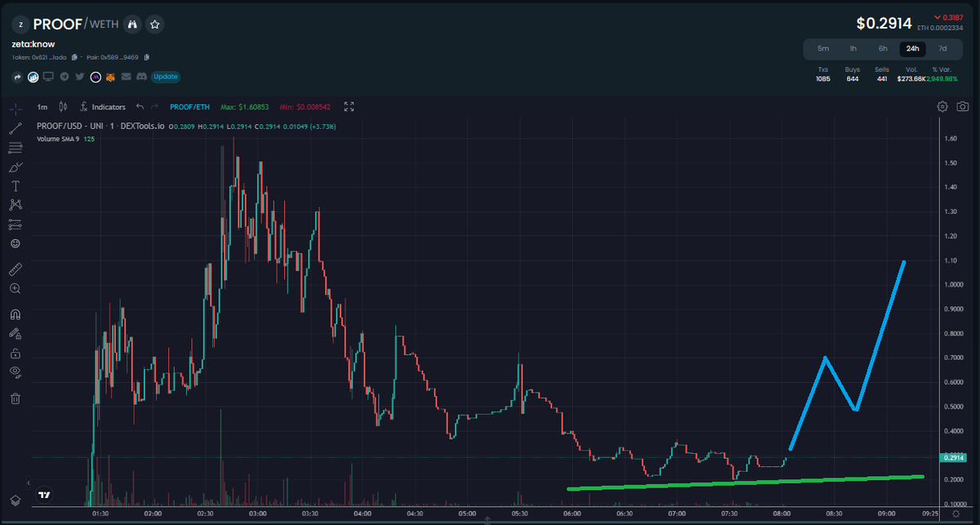
Task: Collapse the left drawing toolbar arrow
Action: point(29,483)
